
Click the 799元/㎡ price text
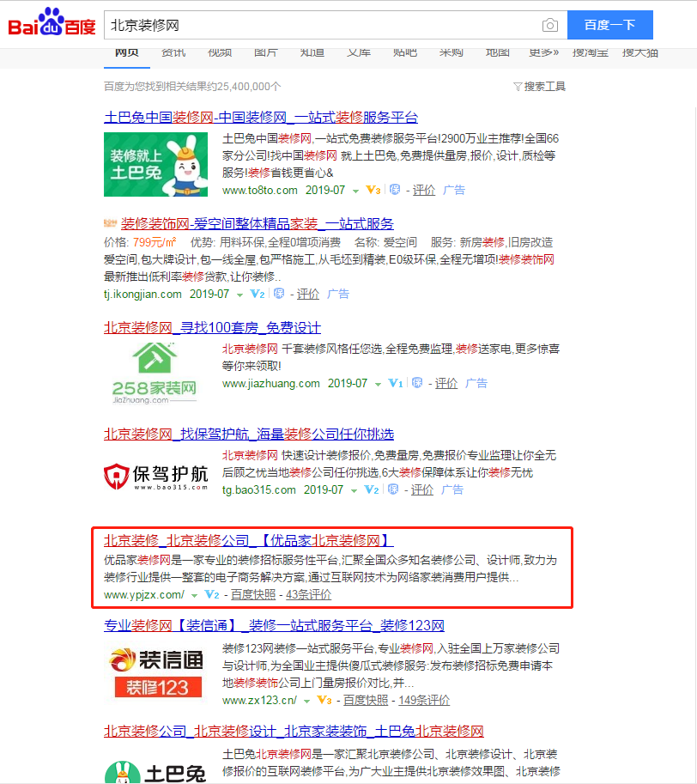pos(155,242)
